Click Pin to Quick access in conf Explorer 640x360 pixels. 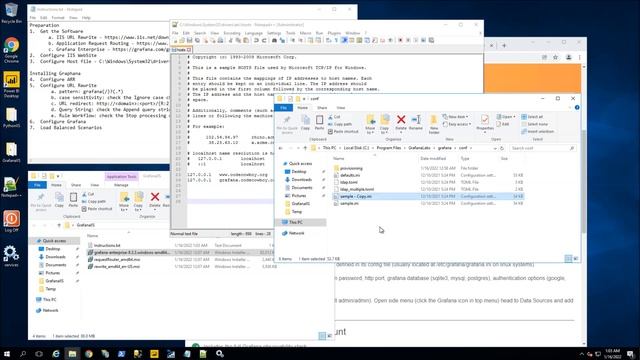pyautogui.click(x=287, y=124)
